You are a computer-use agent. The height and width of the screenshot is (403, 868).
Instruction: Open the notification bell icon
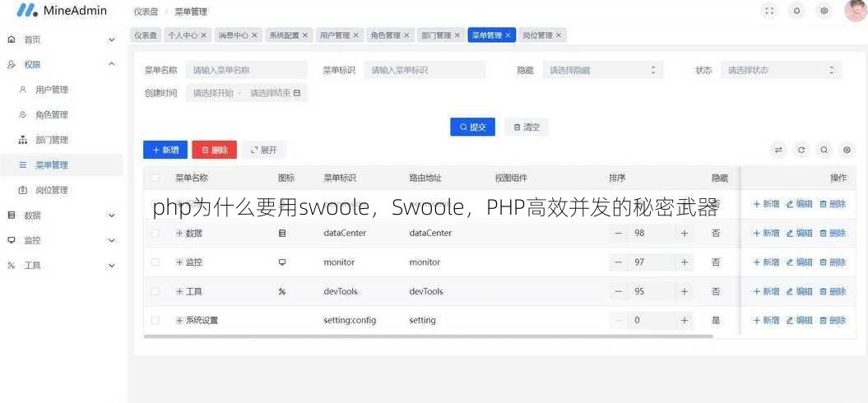(x=796, y=11)
